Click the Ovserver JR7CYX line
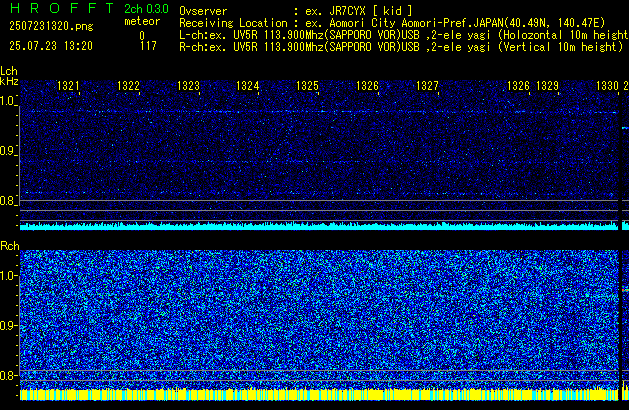 click(x=296, y=11)
